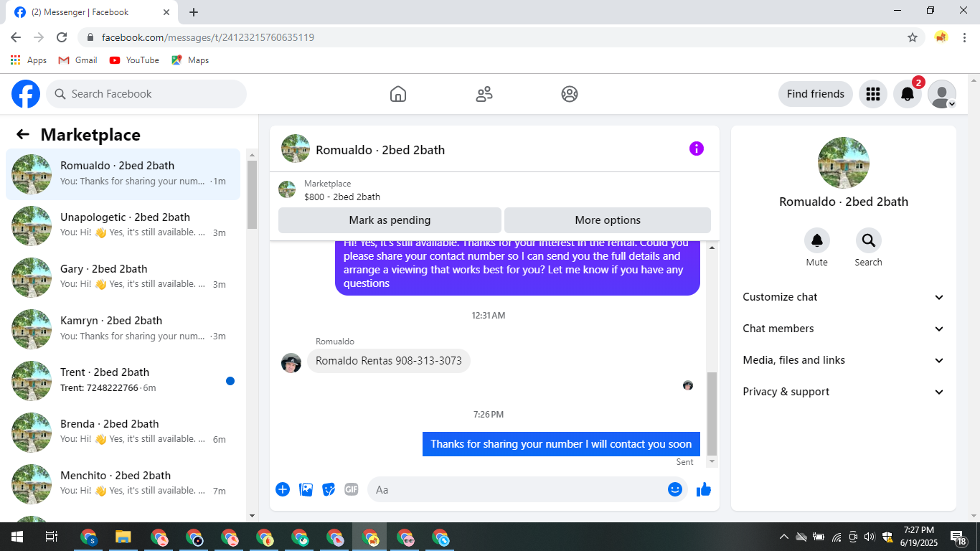
Task: Open the Menchito · 2bed 2bath conversation
Action: tap(123, 484)
